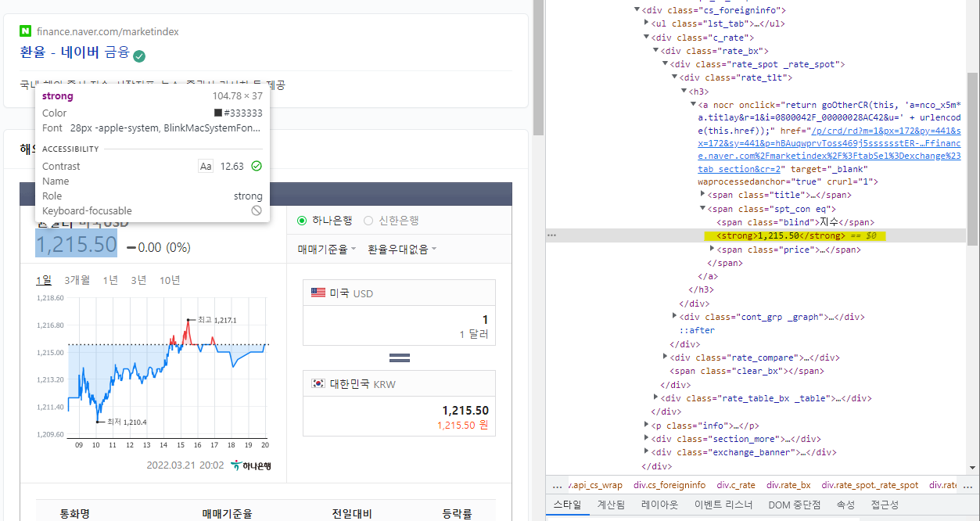Click the contrast Aa sample in tooltip

206,166
